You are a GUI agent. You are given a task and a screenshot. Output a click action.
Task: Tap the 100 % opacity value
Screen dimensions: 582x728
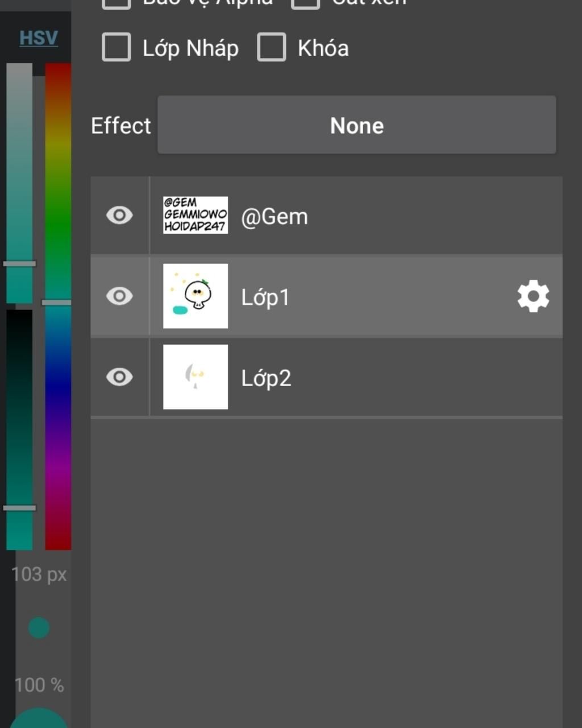click(39, 685)
